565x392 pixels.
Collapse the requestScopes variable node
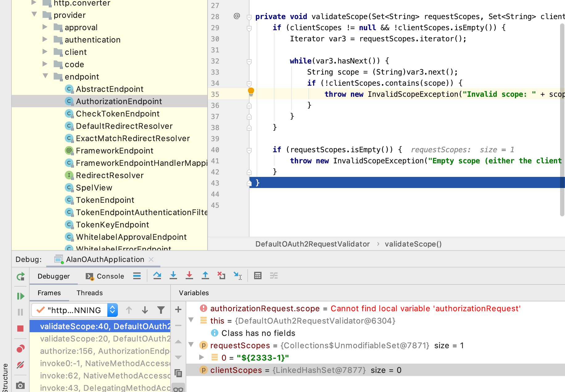click(191, 345)
